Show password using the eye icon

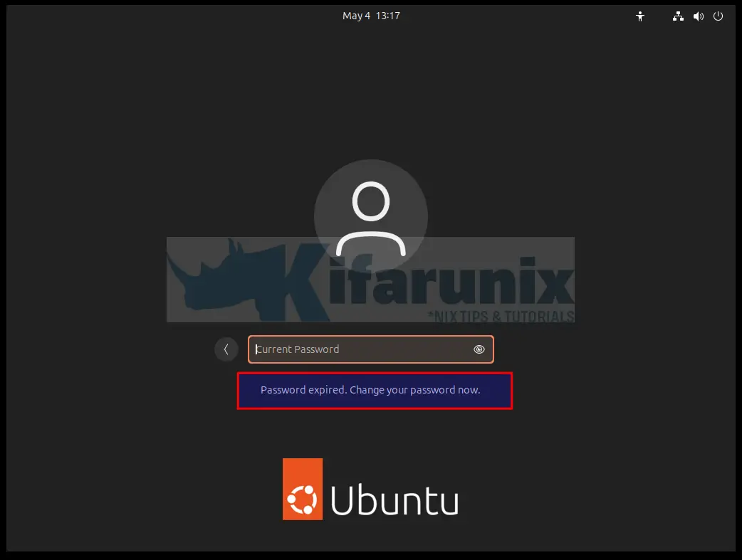479,349
